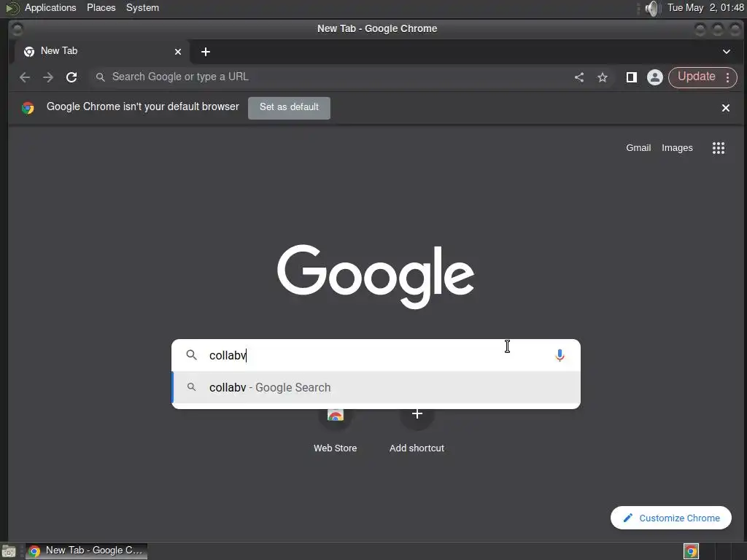Click the share page icon in address bar
Viewport: 747px width, 560px height.
coord(578,77)
